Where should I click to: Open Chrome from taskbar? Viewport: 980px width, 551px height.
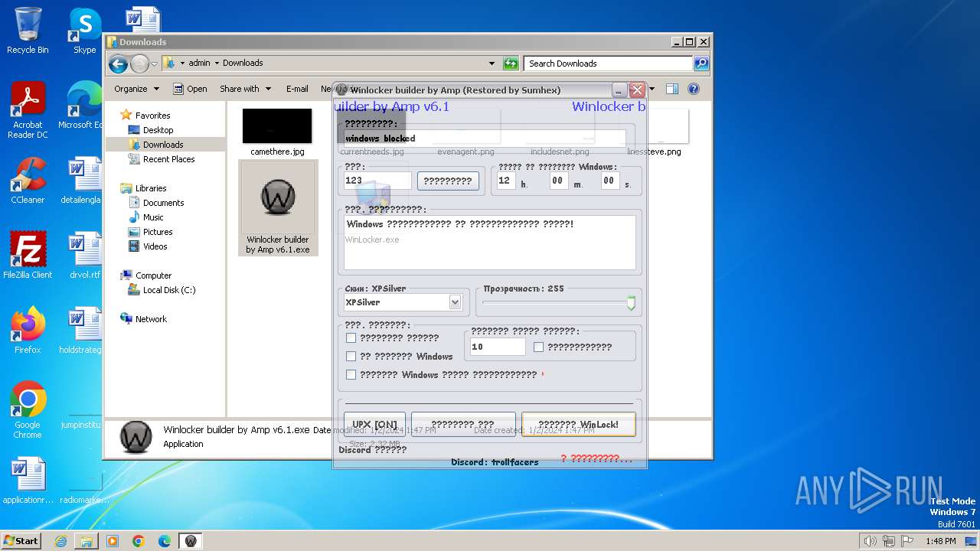(x=139, y=541)
